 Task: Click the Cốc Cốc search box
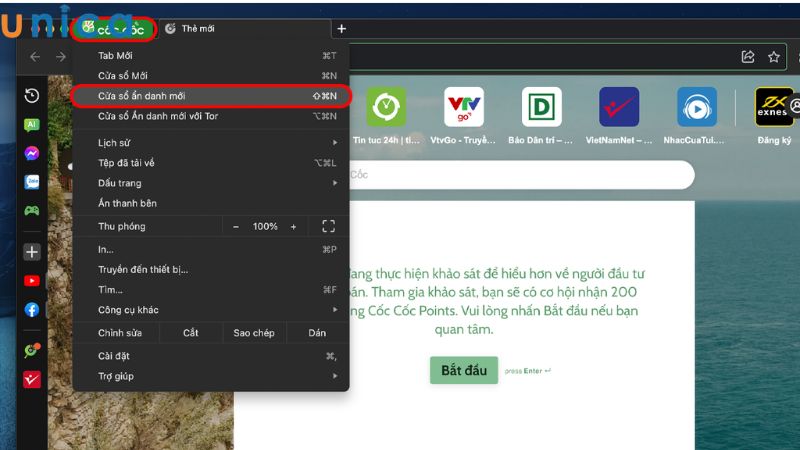[520, 175]
